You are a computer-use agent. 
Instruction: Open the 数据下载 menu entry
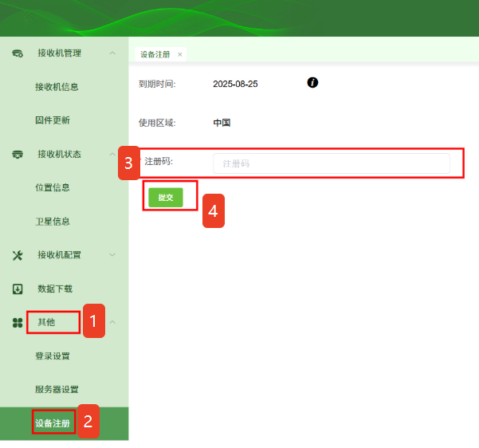pyautogui.click(x=55, y=289)
